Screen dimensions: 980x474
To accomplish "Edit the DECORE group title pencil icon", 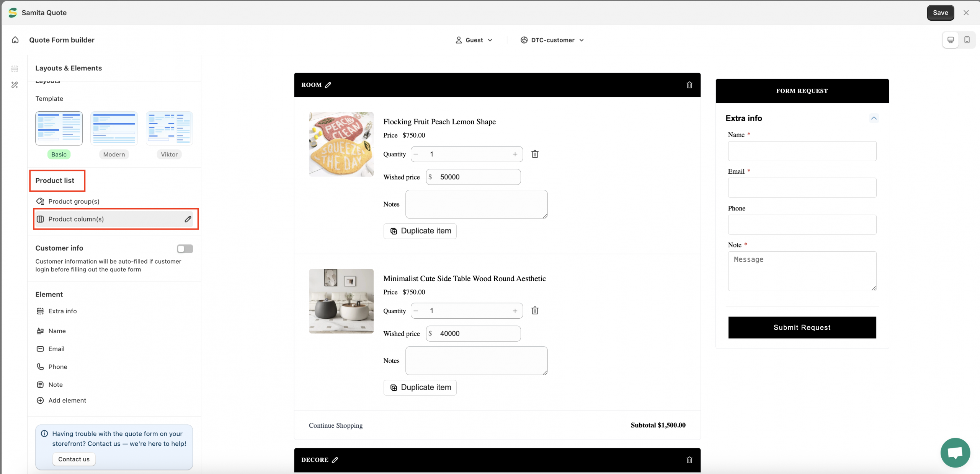I will coord(335,460).
